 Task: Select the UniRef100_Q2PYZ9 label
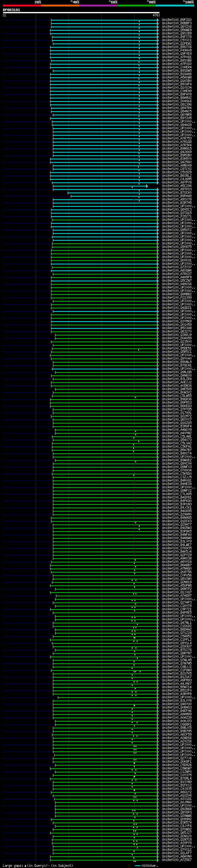(x=176, y=555)
